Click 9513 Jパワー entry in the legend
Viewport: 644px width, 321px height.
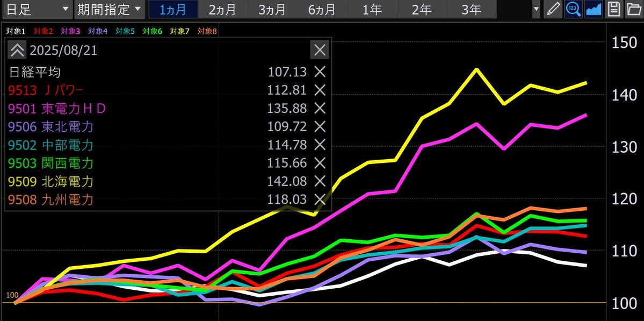coord(46,90)
